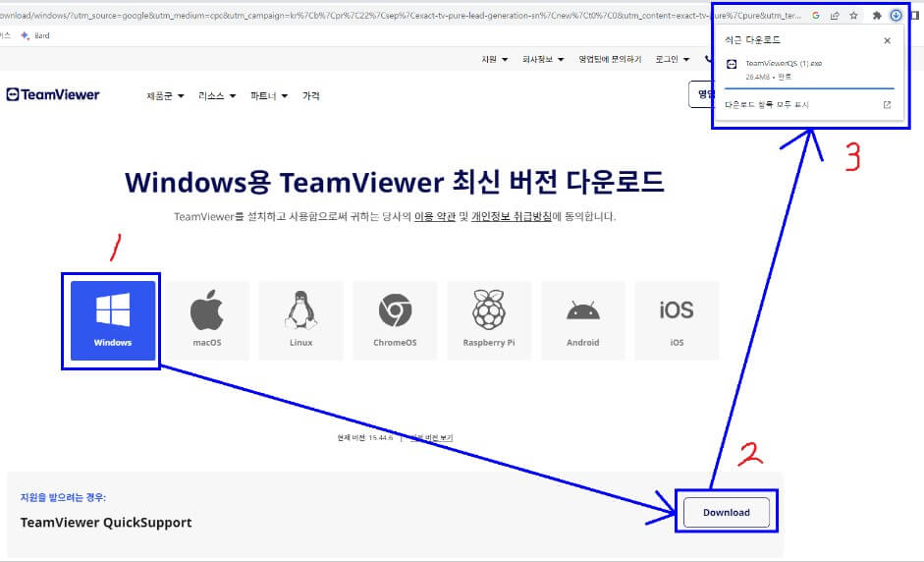Click the Bard bookmark icon
The width and height of the screenshot is (924, 562).
25,35
